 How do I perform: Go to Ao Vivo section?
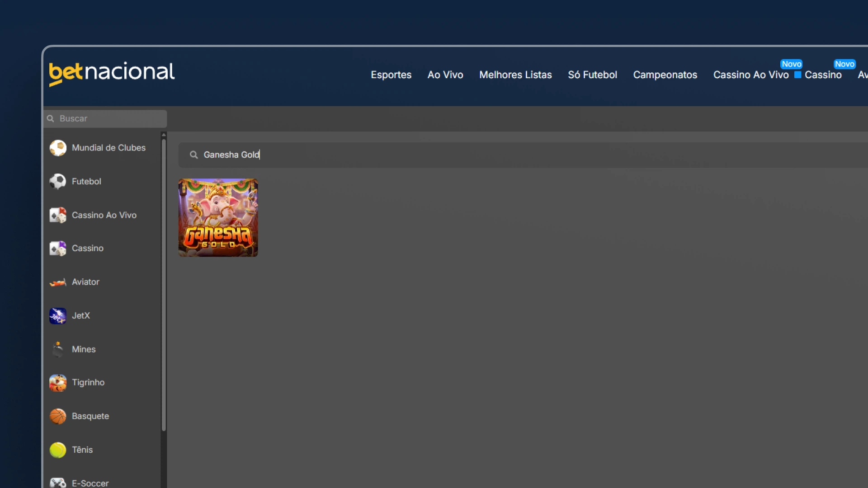click(x=445, y=75)
